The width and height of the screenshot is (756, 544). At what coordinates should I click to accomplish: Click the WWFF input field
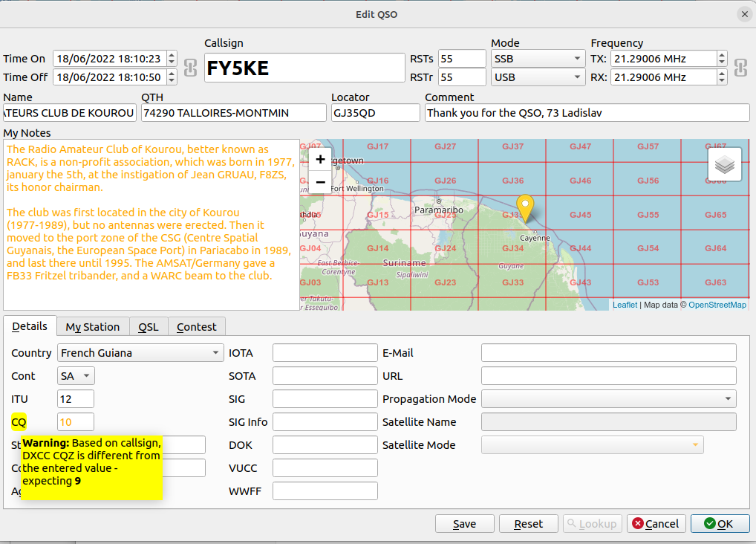coord(325,491)
